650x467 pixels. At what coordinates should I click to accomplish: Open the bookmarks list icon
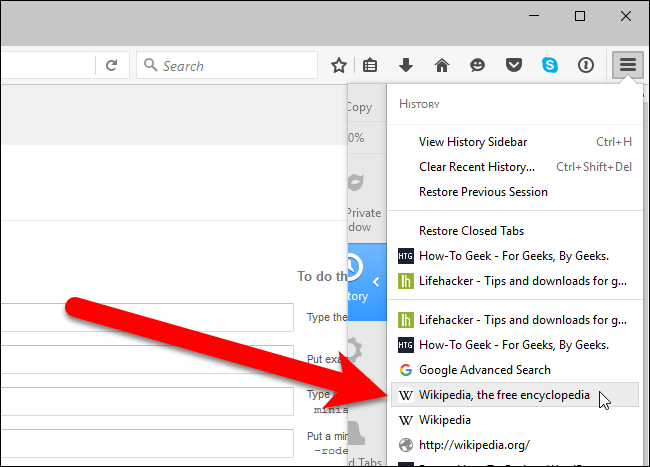[370, 65]
